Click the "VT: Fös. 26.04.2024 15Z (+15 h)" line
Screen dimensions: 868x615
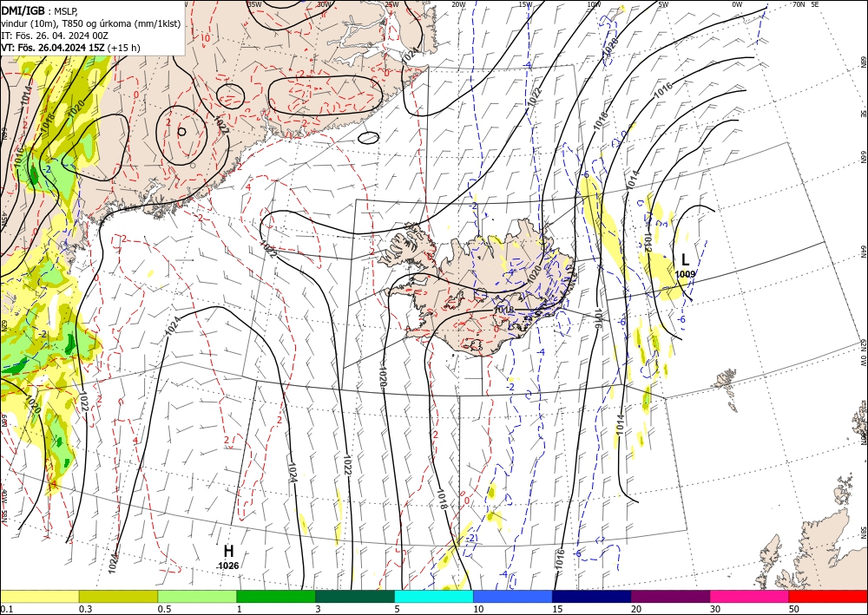71,48
